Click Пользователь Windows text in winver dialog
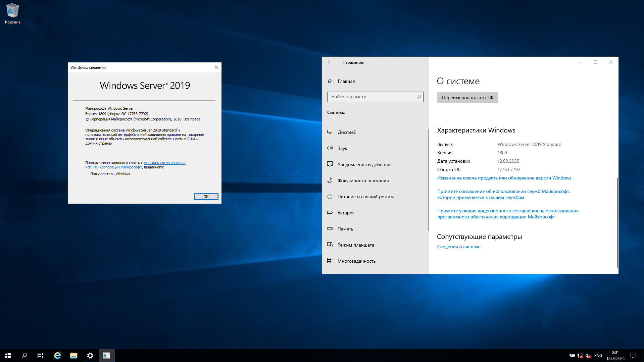This screenshot has height=362, width=644. coord(110,174)
